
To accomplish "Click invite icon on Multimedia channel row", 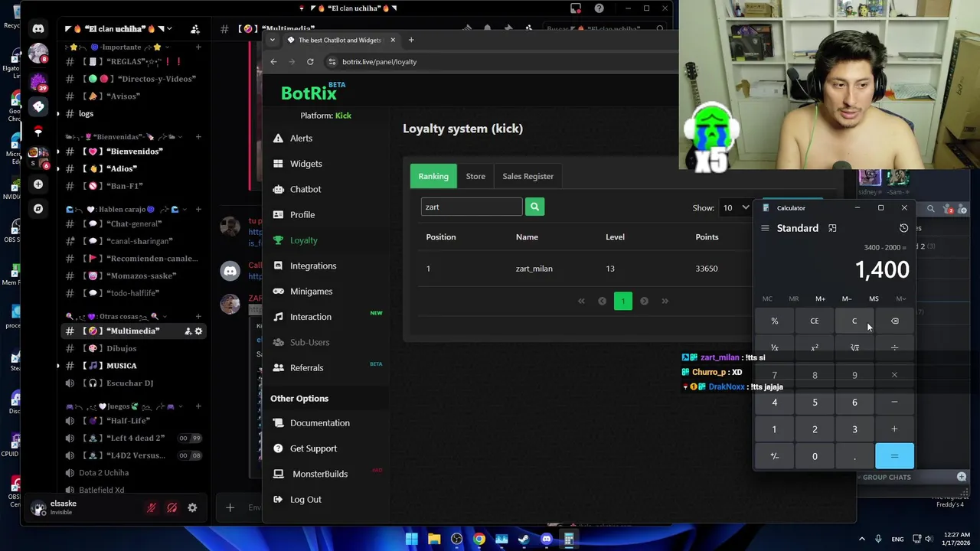I will tap(188, 331).
